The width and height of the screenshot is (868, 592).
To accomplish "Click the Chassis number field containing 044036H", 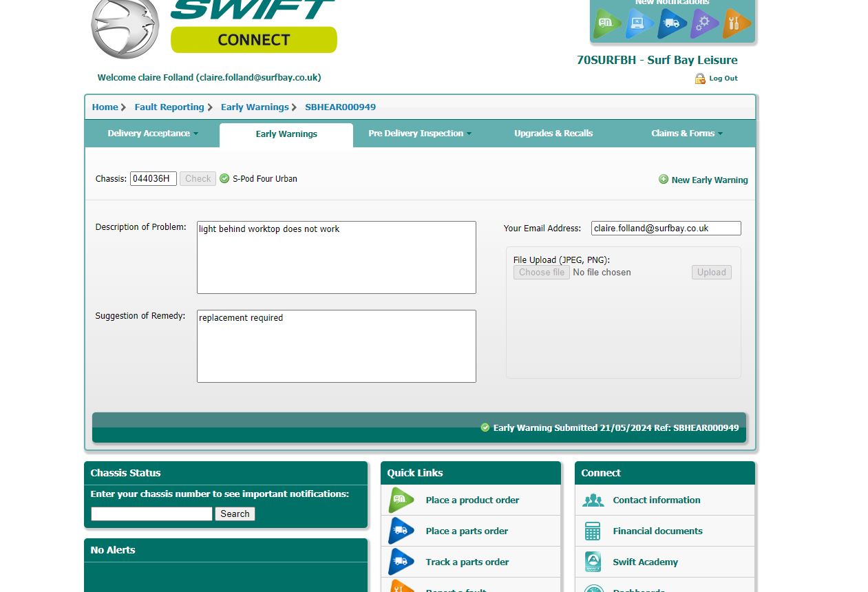I will tap(154, 178).
